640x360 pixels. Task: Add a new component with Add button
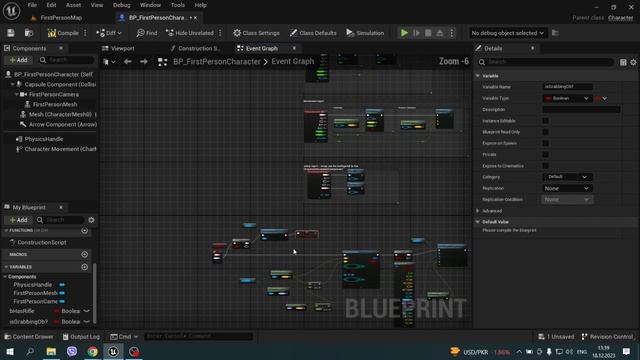(18, 60)
